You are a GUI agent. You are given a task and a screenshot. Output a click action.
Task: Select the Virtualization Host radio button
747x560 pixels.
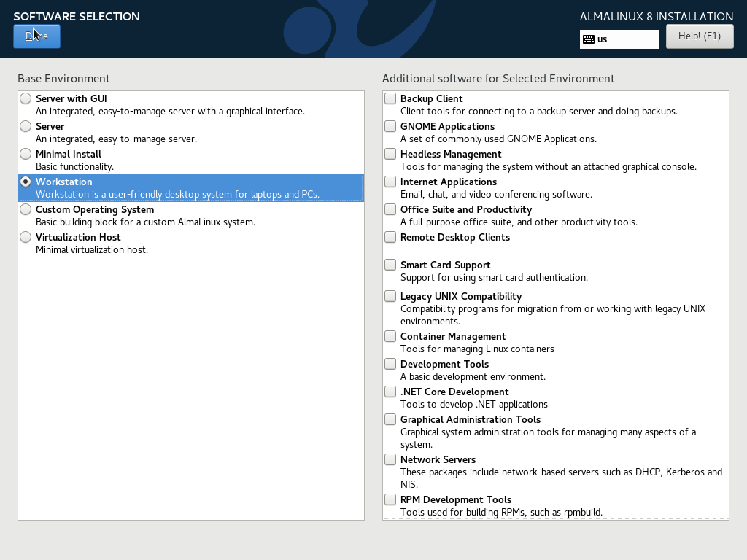tap(26, 237)
